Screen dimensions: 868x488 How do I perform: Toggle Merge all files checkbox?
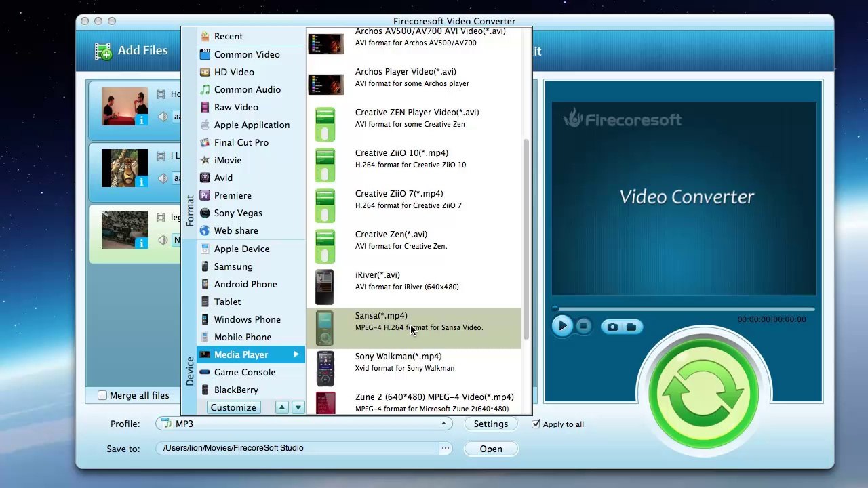[x=102, y=395]
